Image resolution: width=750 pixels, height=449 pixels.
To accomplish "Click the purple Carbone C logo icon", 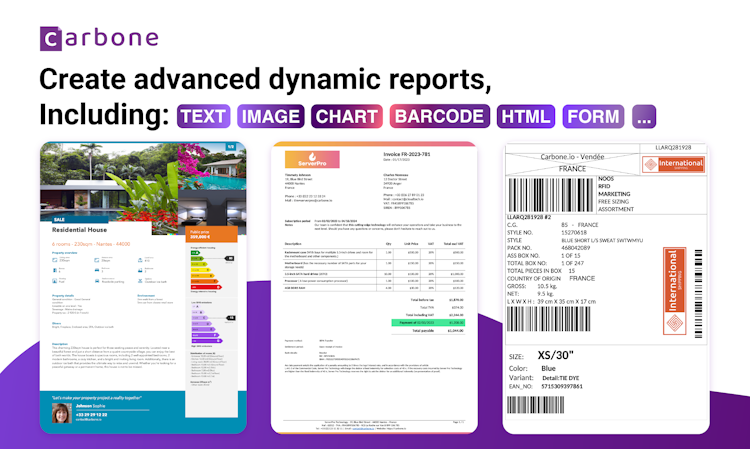I will (51, 39).
